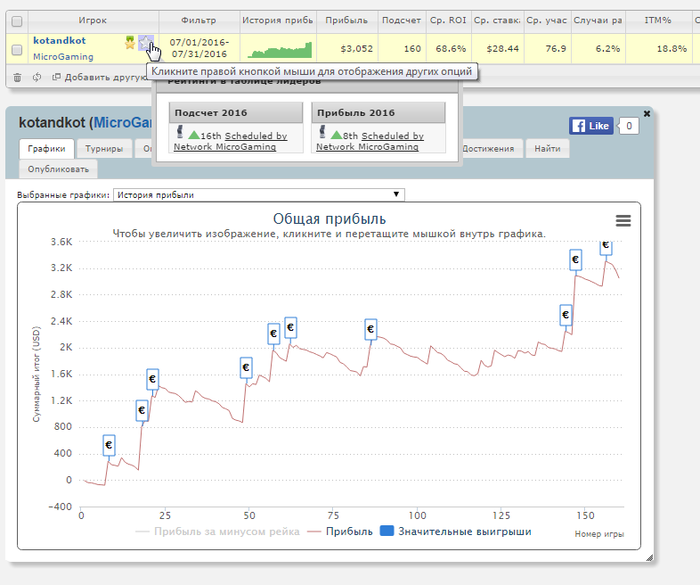The height and width of the screenshot is (585, 700).
Task: Click the euro win marker near game 156
Action: pos(605,246)
